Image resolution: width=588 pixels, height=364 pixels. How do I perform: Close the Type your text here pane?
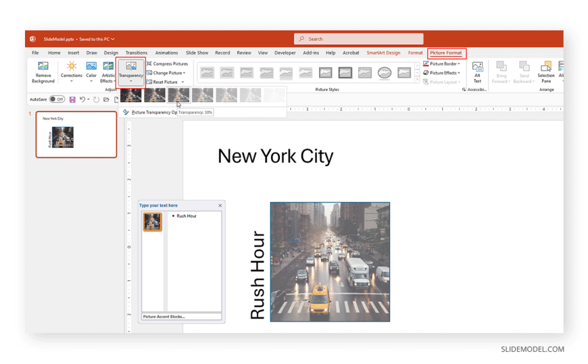pyautogui.click(x=220, y=205)
